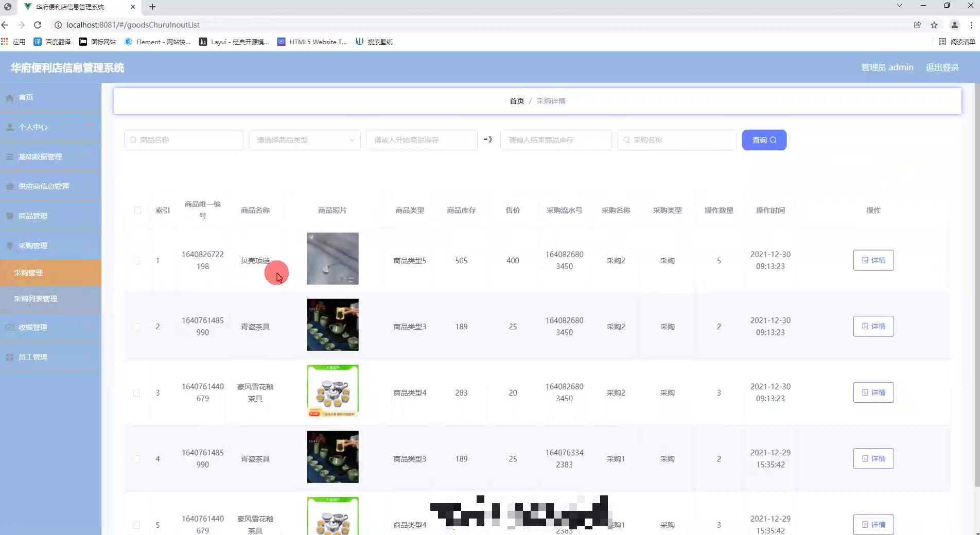The width and height of the screenshot is (980, 535).
Task: Click 退出登录 to log out
Action: click(942, 67)
